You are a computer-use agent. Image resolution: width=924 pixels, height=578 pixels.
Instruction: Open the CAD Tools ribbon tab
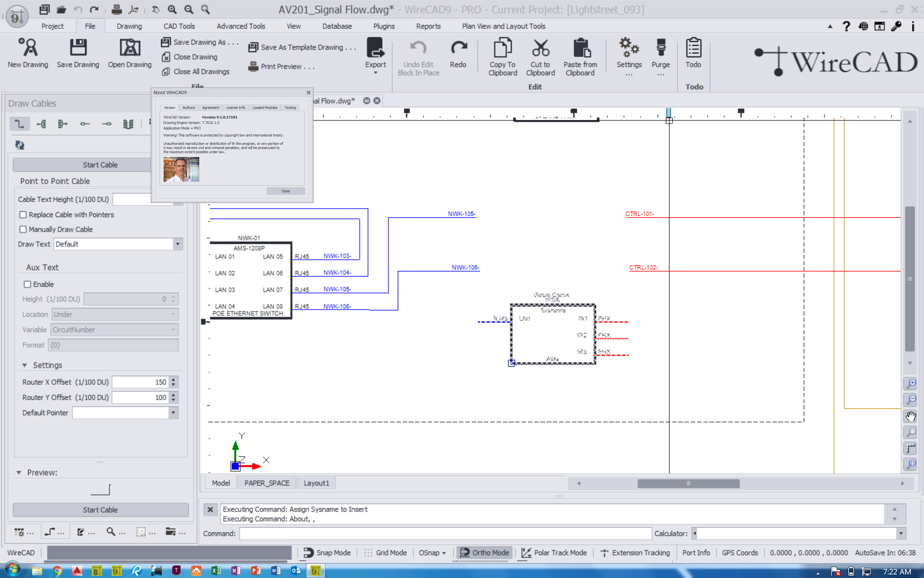(179, 26)
